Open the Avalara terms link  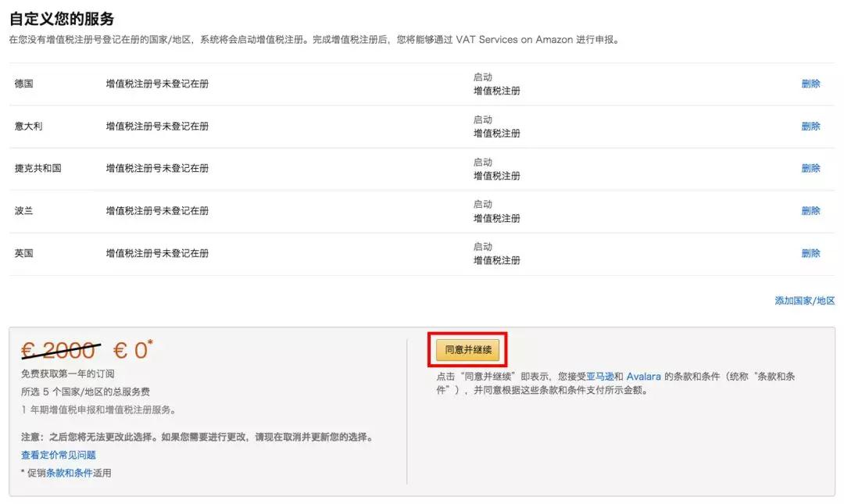[643, 377]
